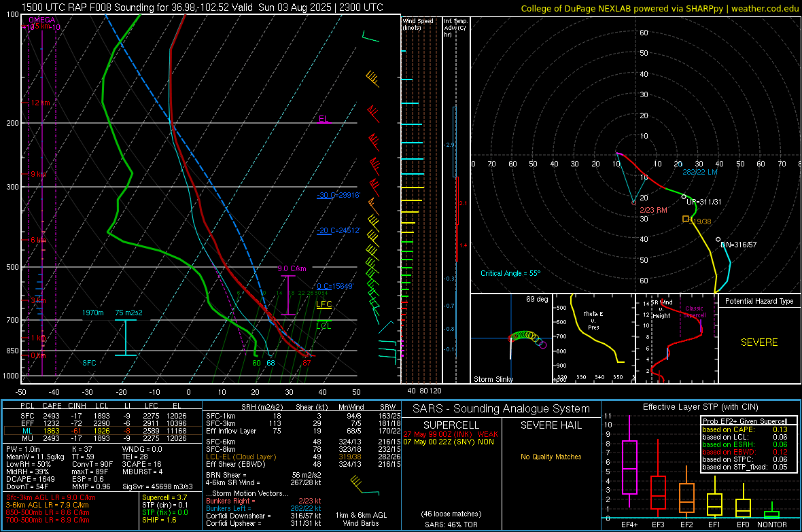Click the 'Theta-E v. Pres' inset label
The width and height of the screenshot is (802, 532).
(x=593, y=320)
